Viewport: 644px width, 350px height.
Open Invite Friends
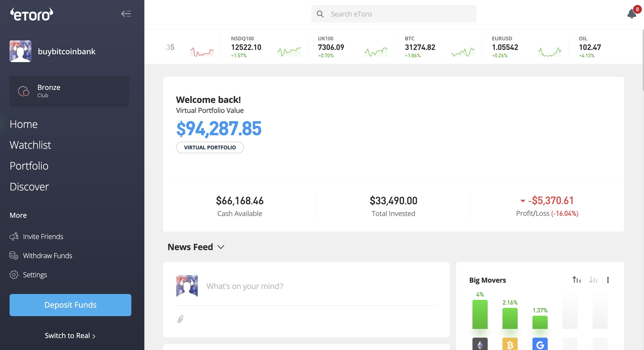[x=43, y=236]
